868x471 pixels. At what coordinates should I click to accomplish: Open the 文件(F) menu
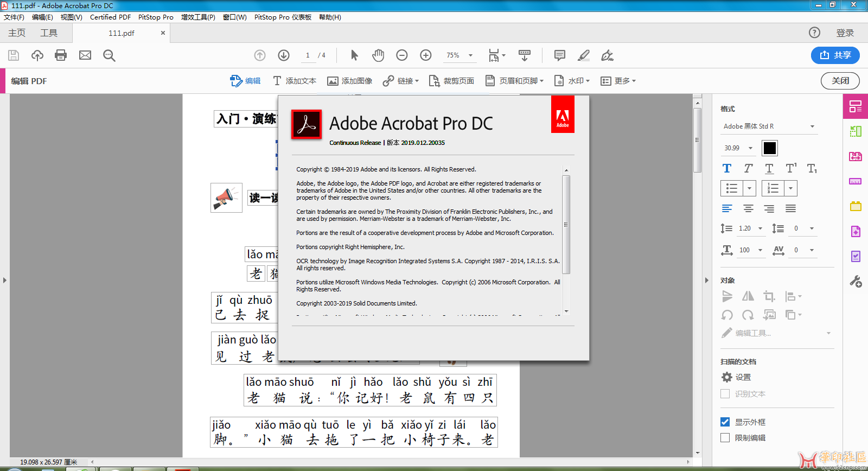14,17
